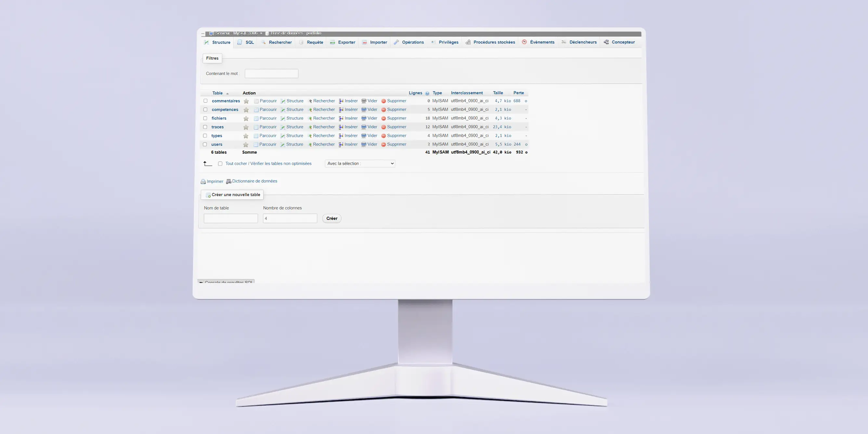This screenshot has width=868, height=434.
Task: Click help icon next to Lignes header
Action: [x=427, y=93]
